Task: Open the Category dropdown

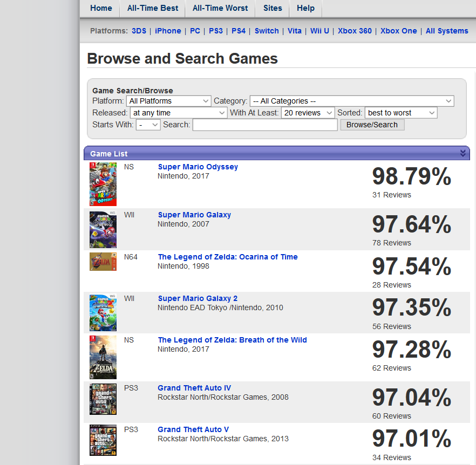Action: [352, 101]
